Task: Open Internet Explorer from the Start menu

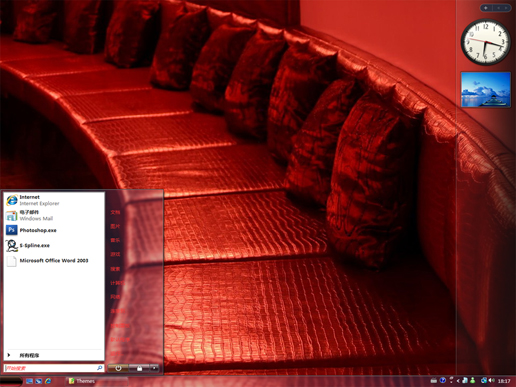Action: (x=33, y=200)
